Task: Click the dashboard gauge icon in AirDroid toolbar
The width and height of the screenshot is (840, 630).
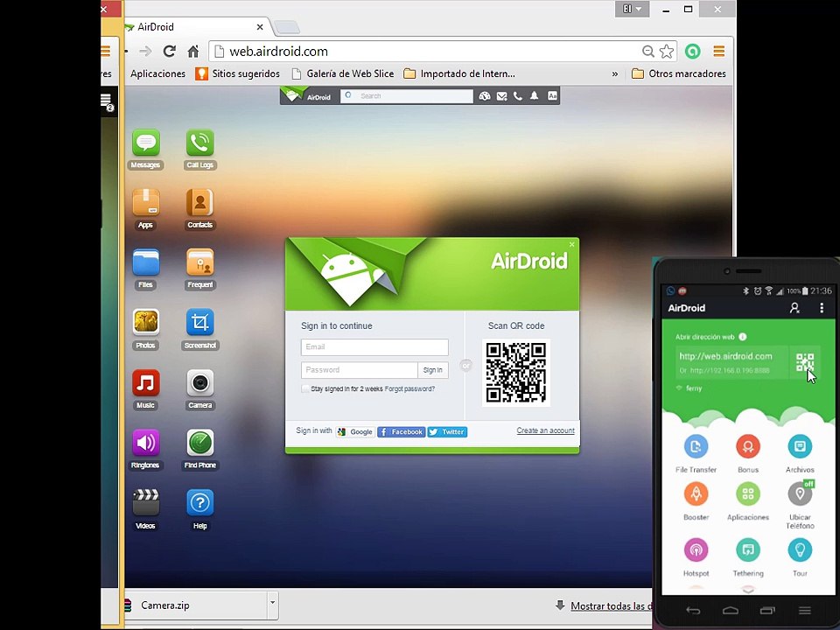Action: coord(484,96)
